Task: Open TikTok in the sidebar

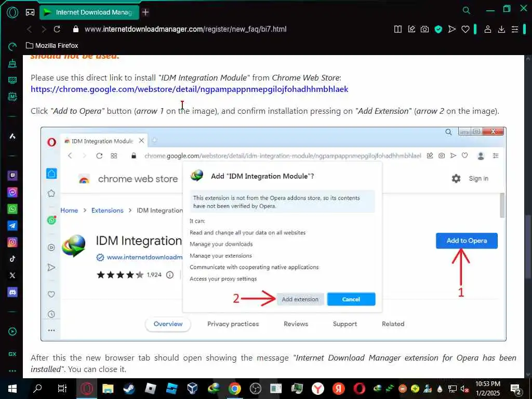Action: coord(12,259)
